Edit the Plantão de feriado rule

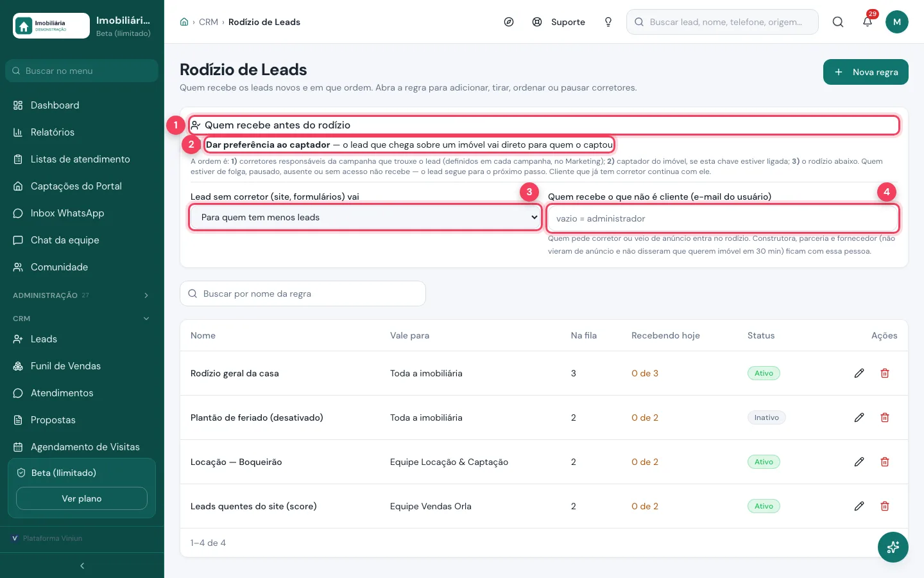[x=859, y=417]
